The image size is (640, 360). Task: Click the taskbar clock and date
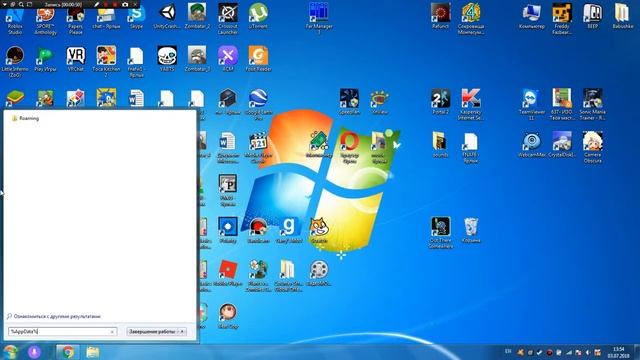click(x=619, y=352)
